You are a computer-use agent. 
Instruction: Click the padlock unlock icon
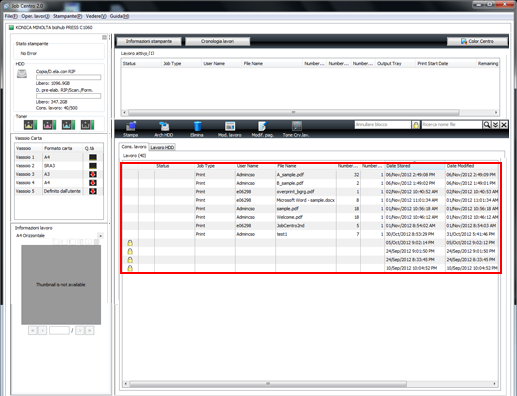pos(416,125)
